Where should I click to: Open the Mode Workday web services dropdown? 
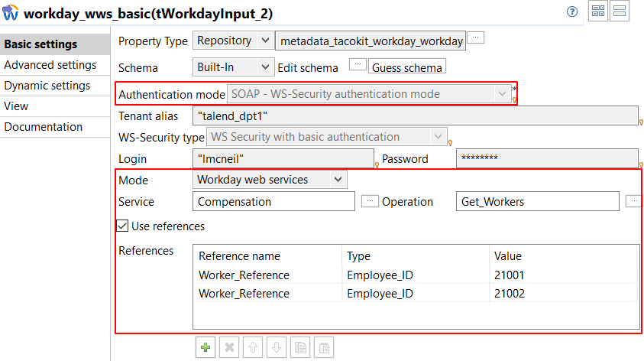tap(270, 180)
